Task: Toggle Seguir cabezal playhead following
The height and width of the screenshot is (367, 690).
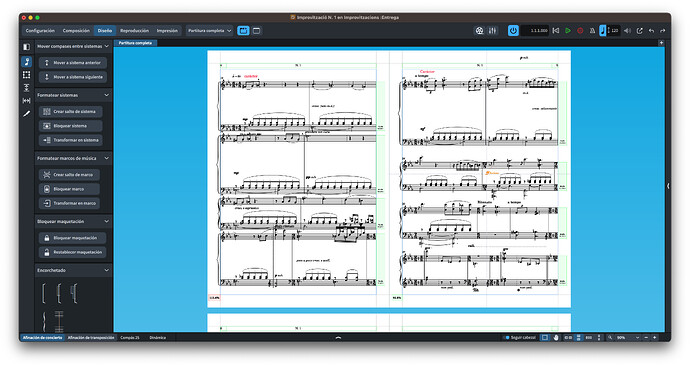Action: point(520,338)
